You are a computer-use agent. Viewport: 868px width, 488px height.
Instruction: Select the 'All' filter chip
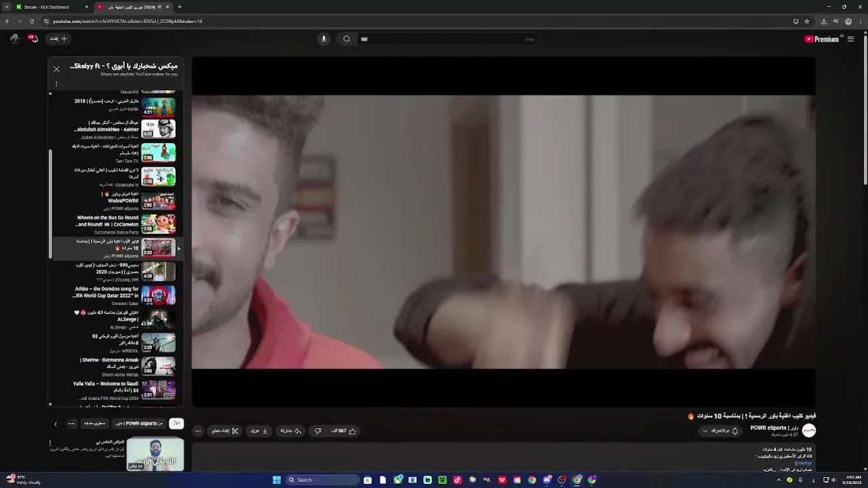176,424
